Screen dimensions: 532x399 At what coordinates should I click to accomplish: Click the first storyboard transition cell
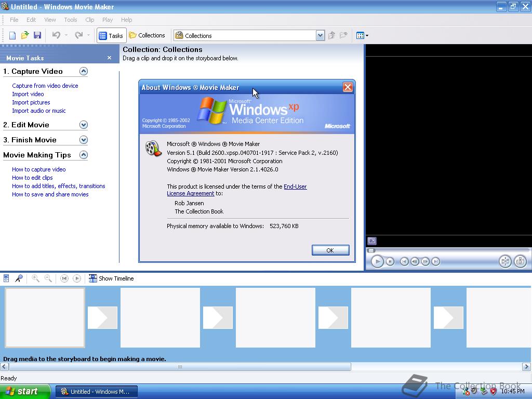(x=102, y=317)
